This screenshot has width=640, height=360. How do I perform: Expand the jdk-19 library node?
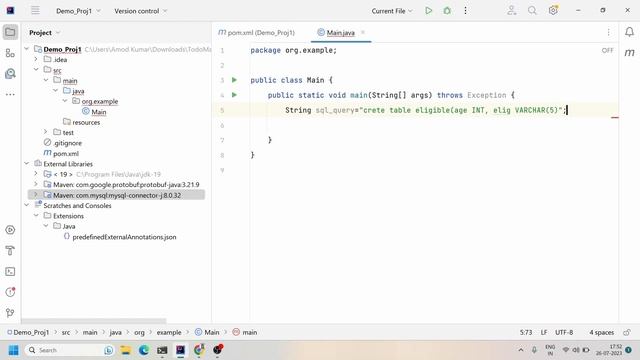coord(36,174)
